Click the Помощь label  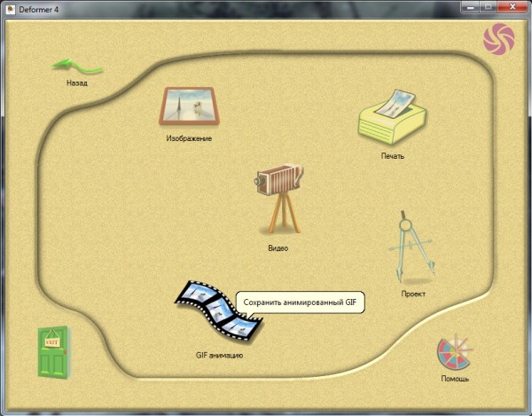[455, 380]
